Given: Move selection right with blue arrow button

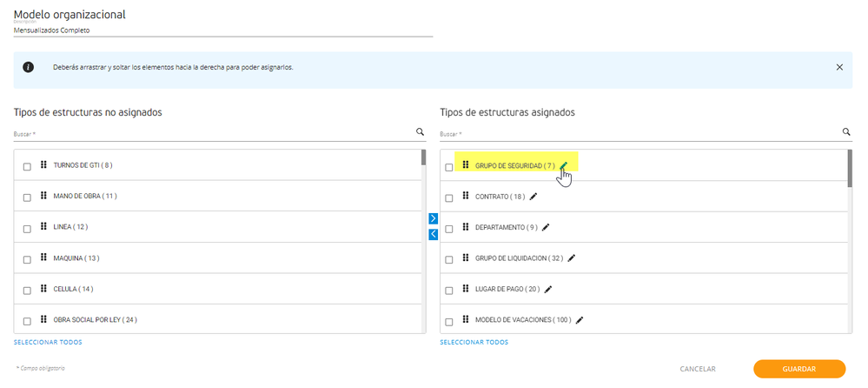Looking at the screenshot, I should [434, 218].
